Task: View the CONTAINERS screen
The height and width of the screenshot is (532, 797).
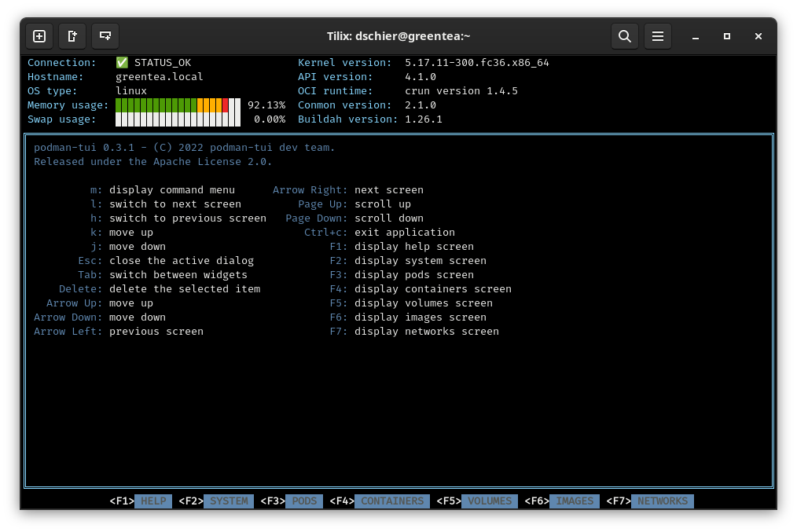Action: coord(392,501)
